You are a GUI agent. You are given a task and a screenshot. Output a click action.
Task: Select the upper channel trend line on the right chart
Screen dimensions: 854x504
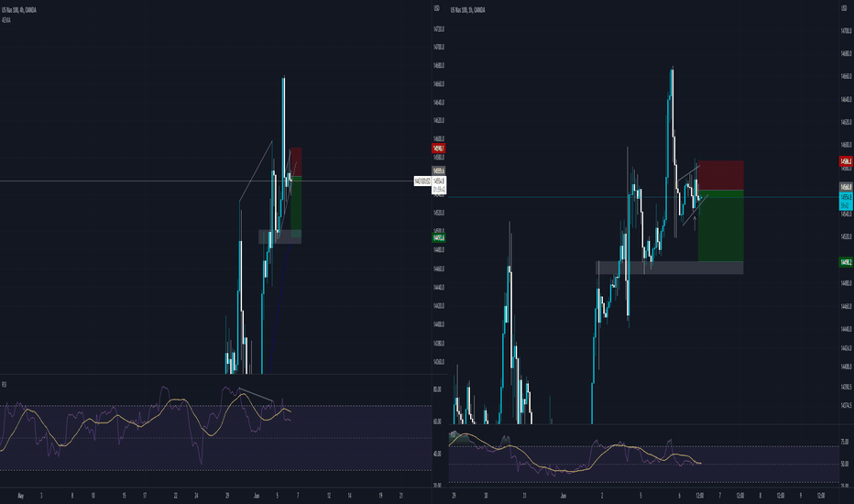688,172
